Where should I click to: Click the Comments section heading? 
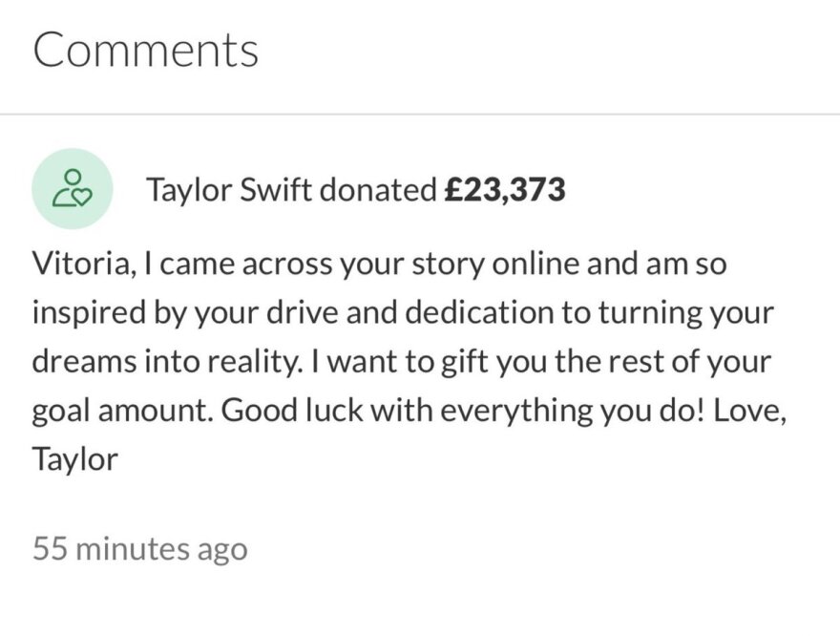pos(145,50)
